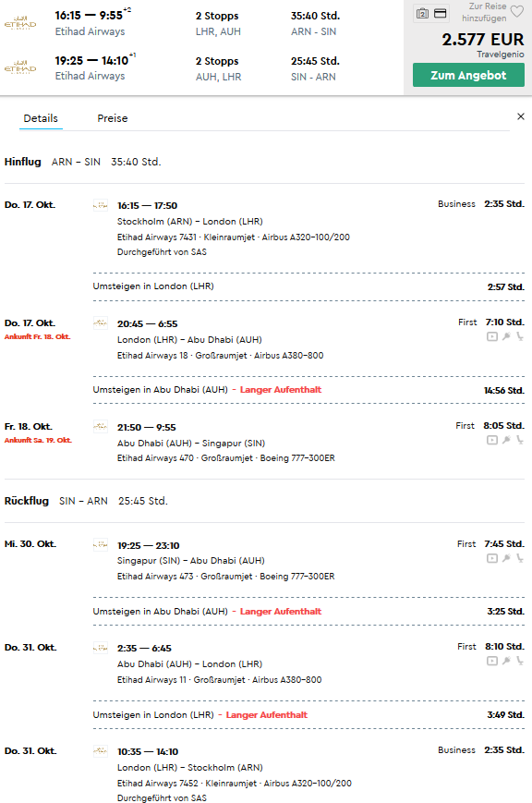Click the entertainment screen icon on flight 18
This screenshot has height=803, width=532.
coord(492,336)
